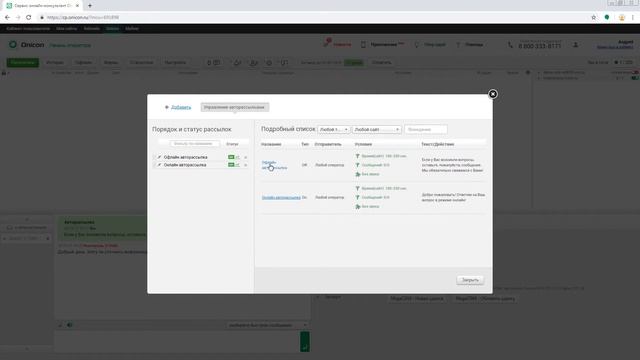Reload the browser page

29,18
